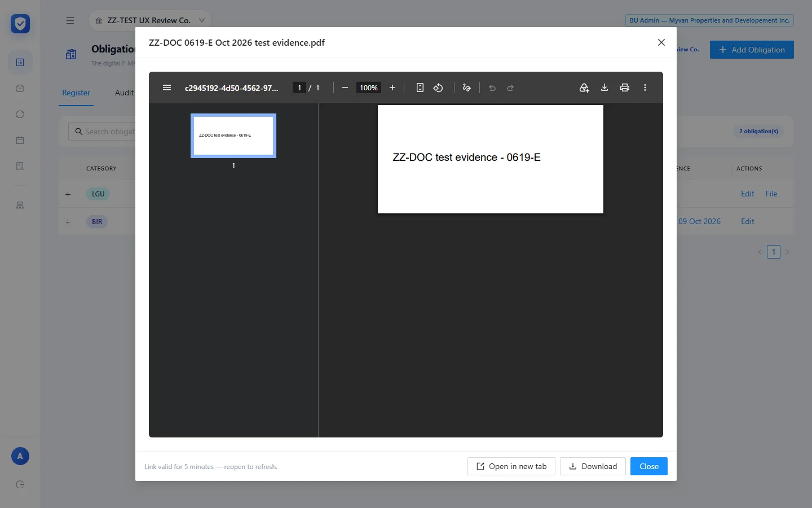
Task: Click Edit link in BIR row
Action: (x=748, y=221)
